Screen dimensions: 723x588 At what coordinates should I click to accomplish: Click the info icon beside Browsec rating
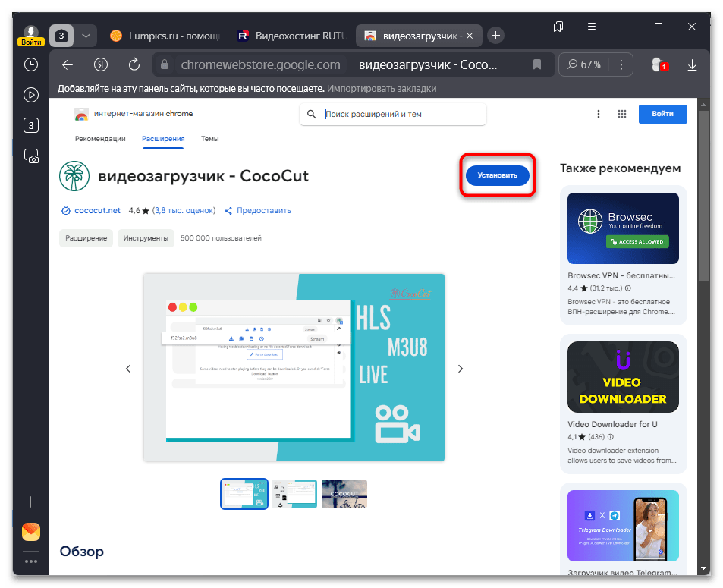click(628, 288)
